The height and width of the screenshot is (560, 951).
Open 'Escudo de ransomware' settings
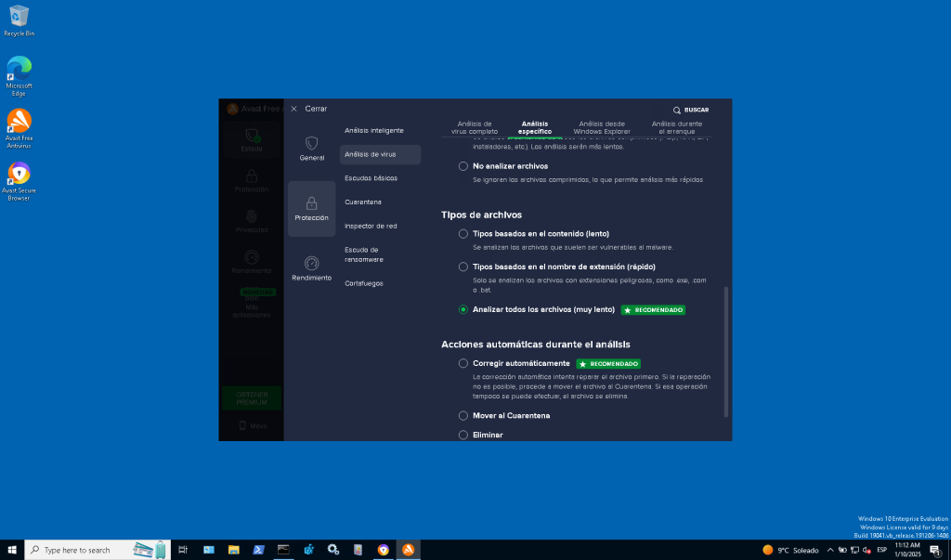(x=364, y=254)
